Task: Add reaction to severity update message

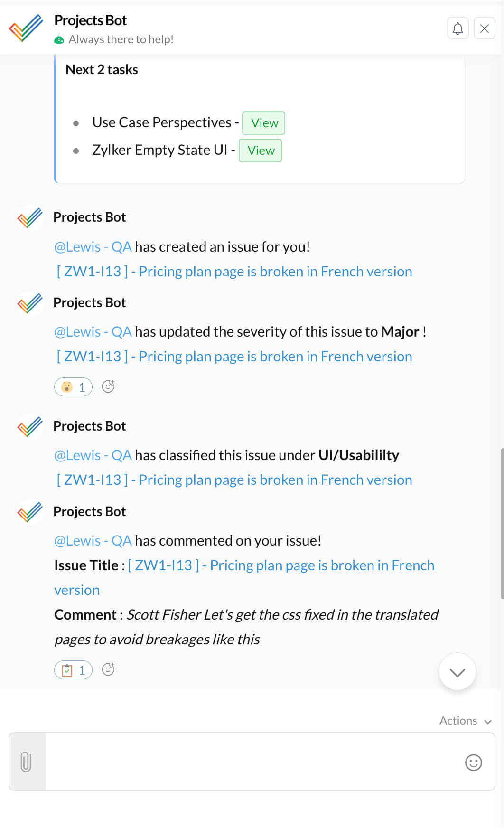Action: tap(108, 386)
